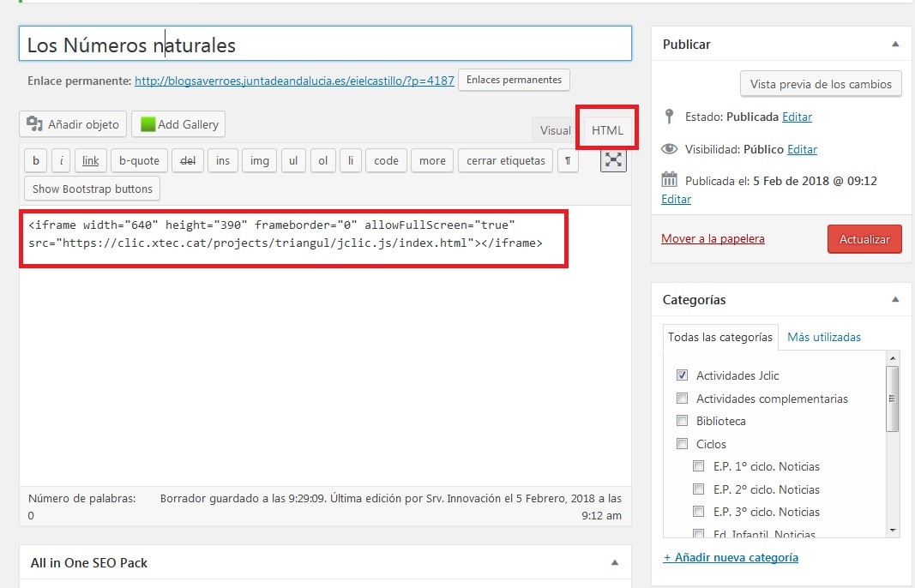The height and width of the screenshot is (588, 915).
Task: Collapse the All in One SEO Pack panel
Action: (615, 563)
